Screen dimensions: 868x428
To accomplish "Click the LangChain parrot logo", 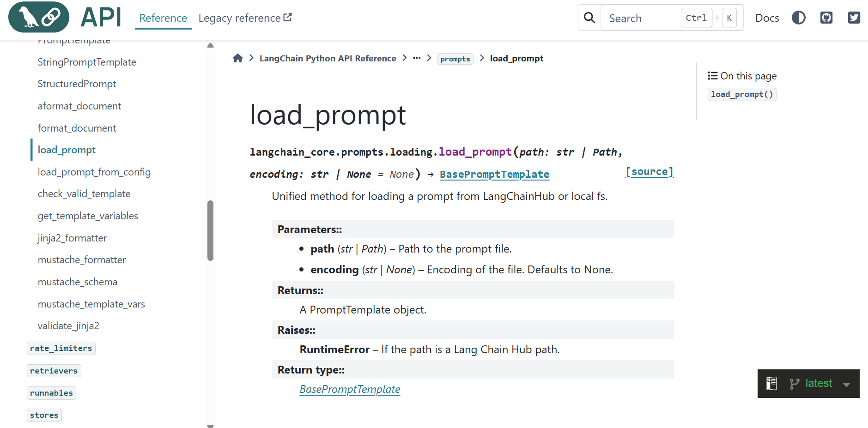I will coord(39,17).
